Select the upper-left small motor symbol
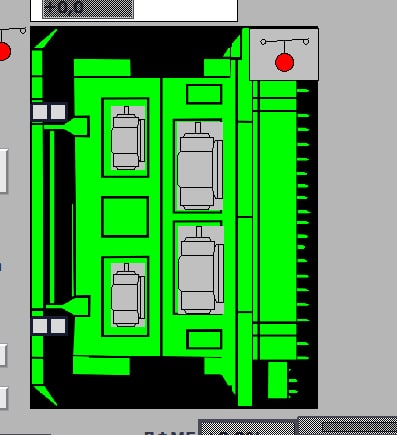 [x=128, y=138]
